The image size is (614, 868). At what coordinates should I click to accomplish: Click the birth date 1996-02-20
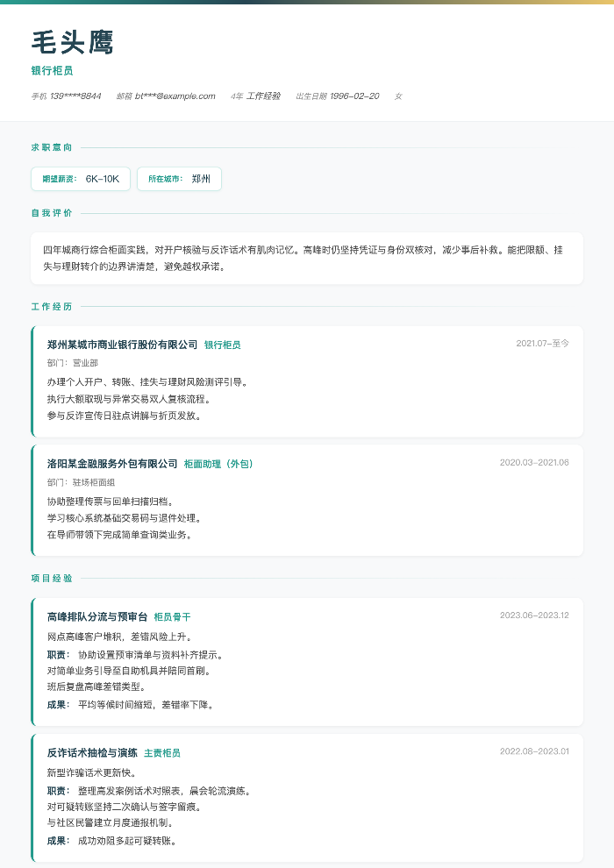tap(354, 96)
